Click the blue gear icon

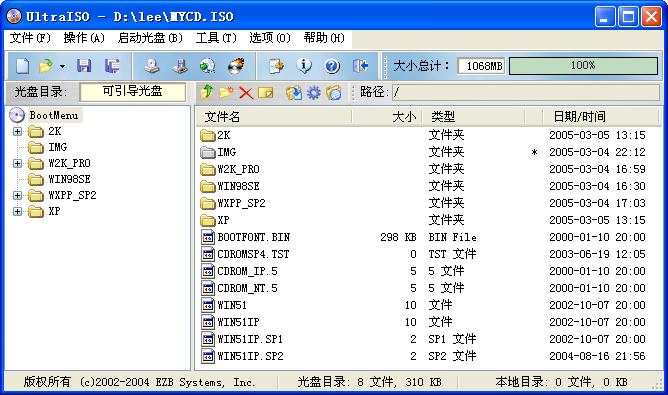point(314,92)
